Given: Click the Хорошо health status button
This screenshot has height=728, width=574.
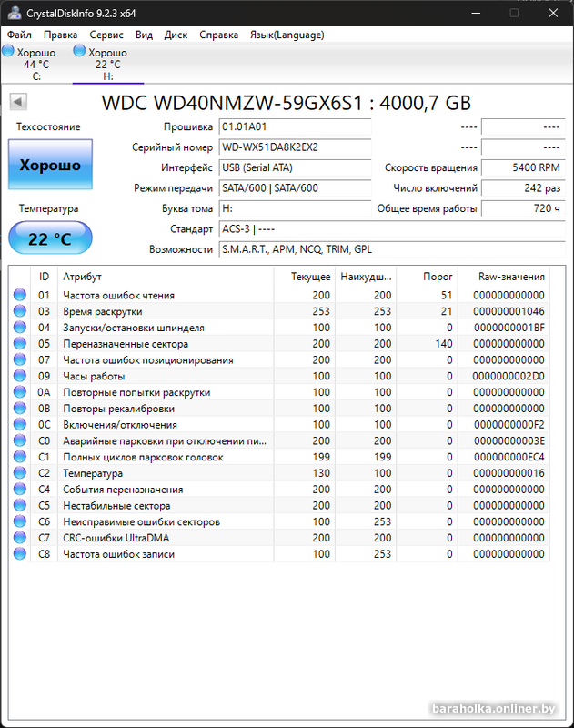Looking at the screenshot, I should (50, 166).
